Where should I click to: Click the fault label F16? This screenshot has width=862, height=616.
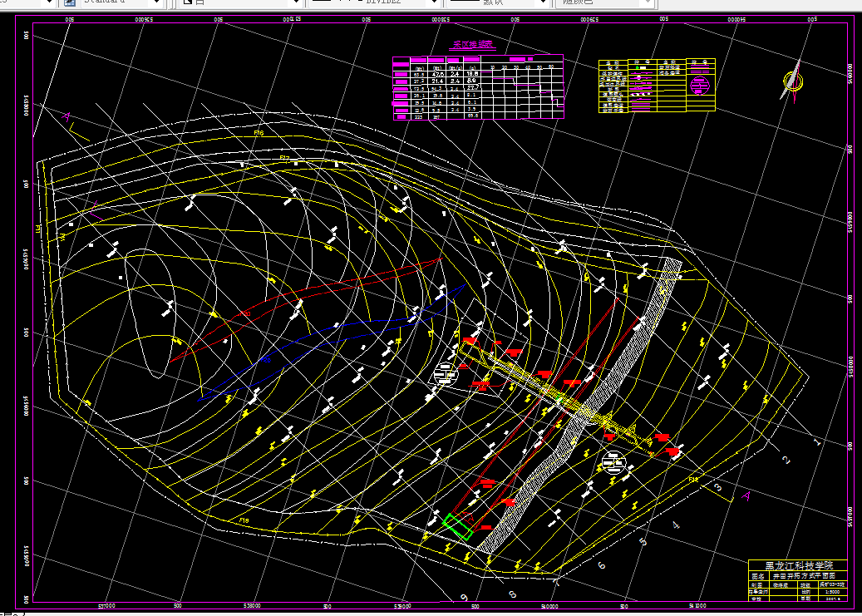point(259,133)
